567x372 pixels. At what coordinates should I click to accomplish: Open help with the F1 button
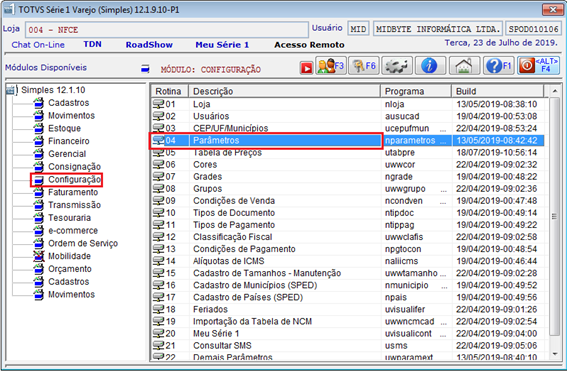click(499, 66)
